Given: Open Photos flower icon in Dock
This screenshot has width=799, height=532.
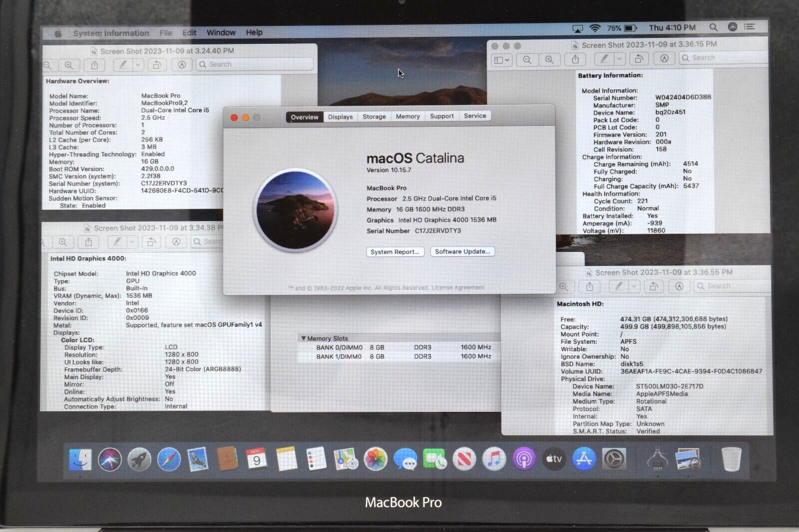Looking at the screenshot, I should (x=376, y=459).
